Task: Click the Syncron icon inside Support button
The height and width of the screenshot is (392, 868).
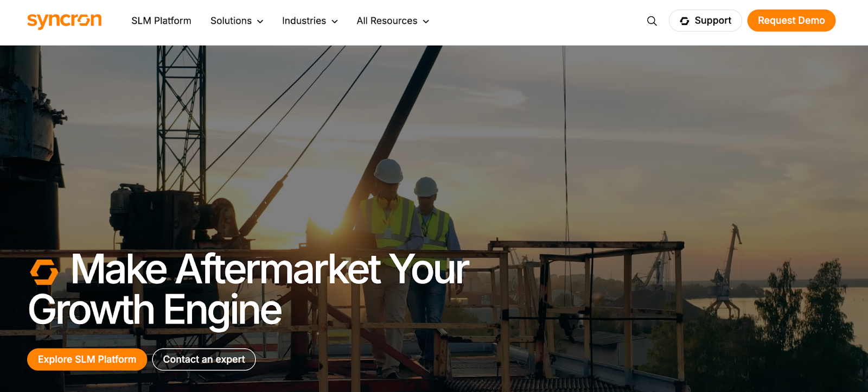Action: click(x=685, y=21)
